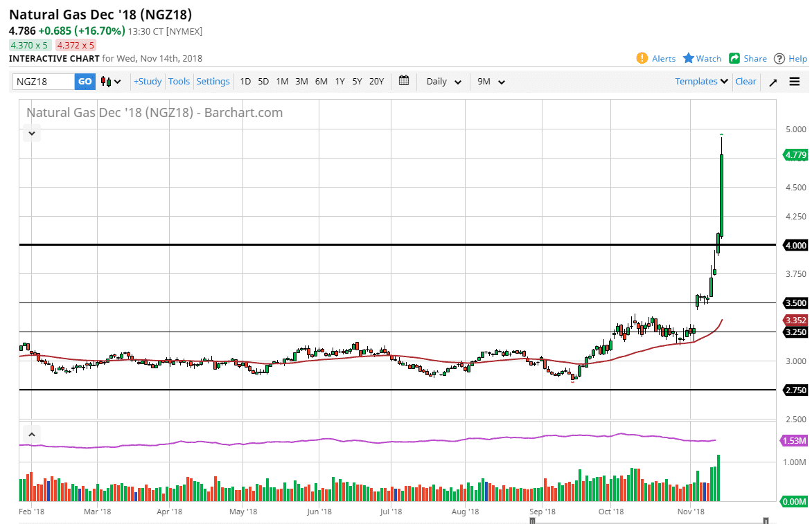Click the 3.352 moving average label
This screenshot has width=812, height=524.
tap(795, 320)
